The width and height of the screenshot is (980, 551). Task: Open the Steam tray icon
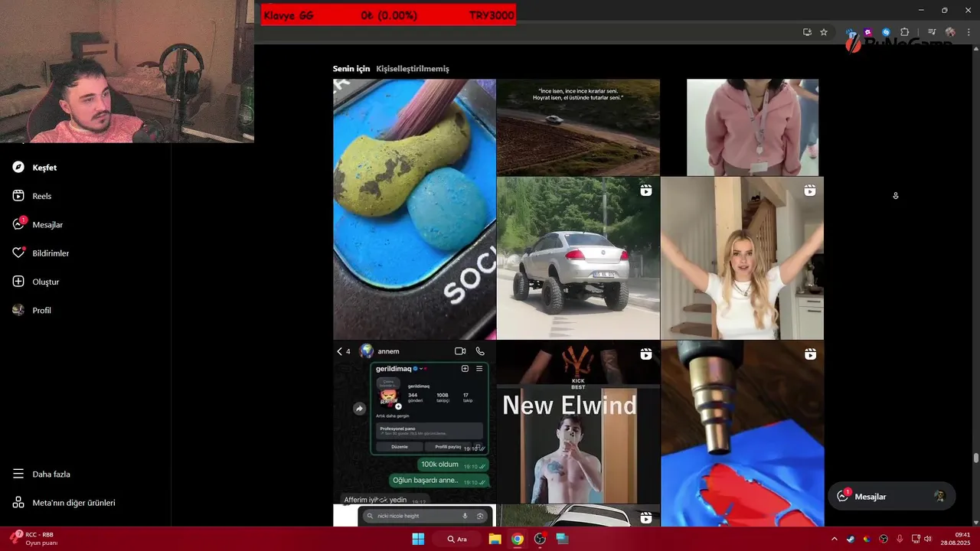click(851, 539)
